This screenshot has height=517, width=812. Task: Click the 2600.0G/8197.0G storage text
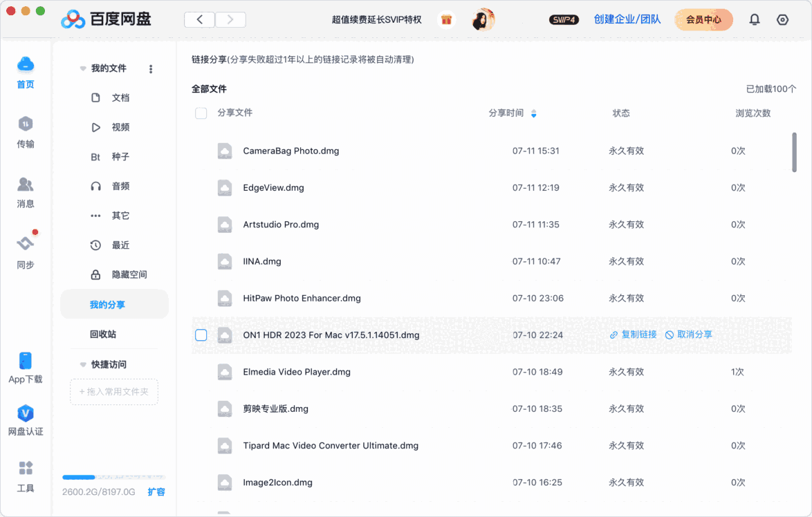coord(98,491)
